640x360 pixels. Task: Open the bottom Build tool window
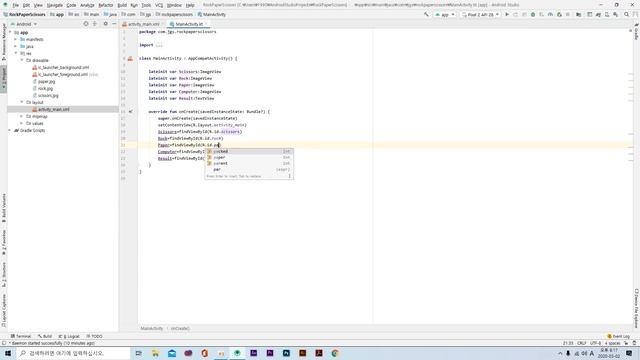point(45,336)
